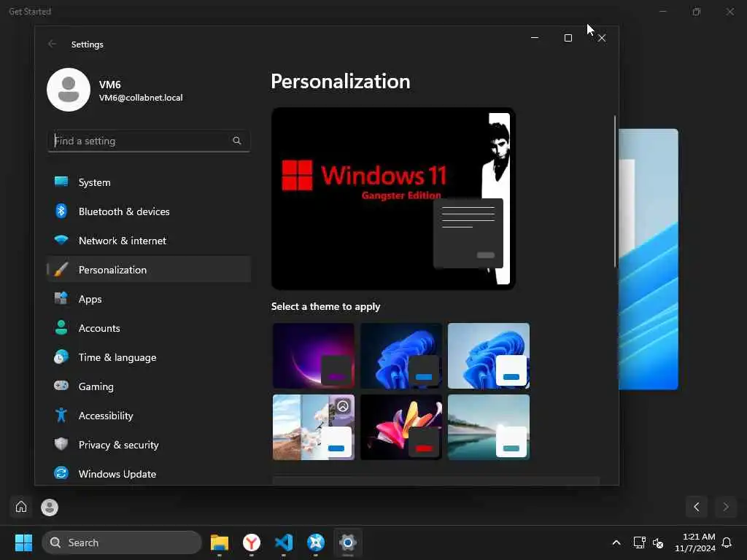Viewport: 747px width, 560px height.
Task: Open the System settings page
Action: 149,182
